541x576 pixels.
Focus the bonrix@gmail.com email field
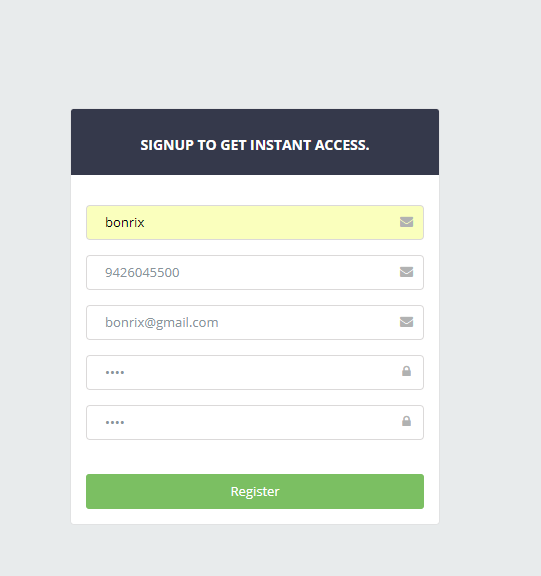pos(255,323)
